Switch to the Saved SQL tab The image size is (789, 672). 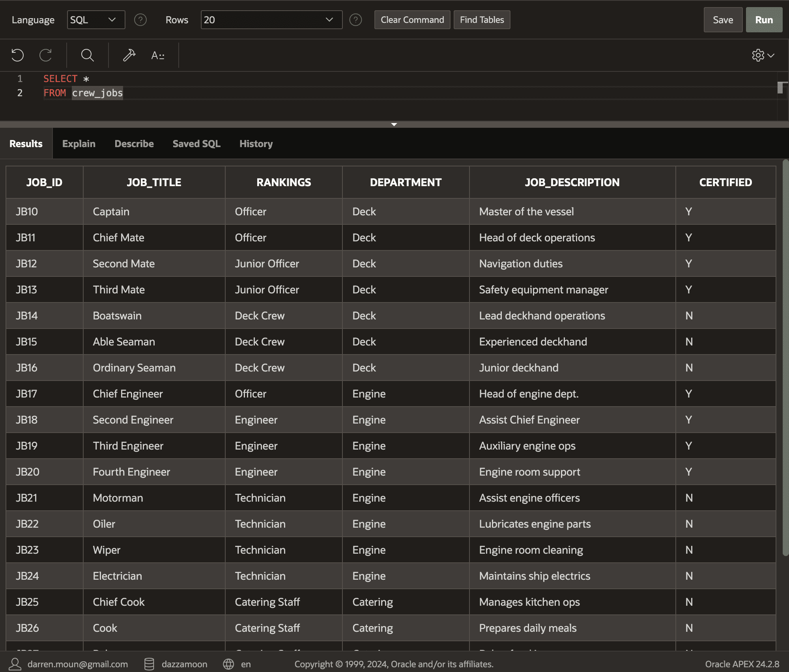point(196,144)
